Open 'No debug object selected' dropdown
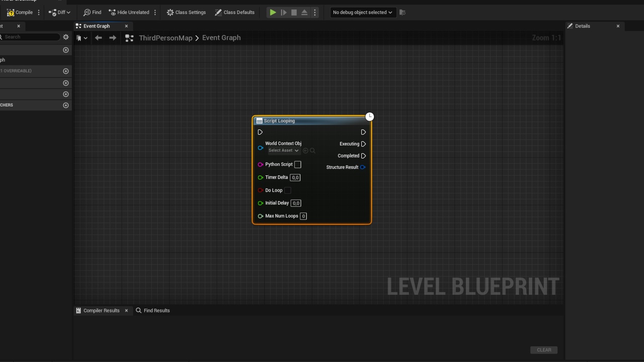The width and height of the screenshot is (644, 362). click(x=363, y=12)
